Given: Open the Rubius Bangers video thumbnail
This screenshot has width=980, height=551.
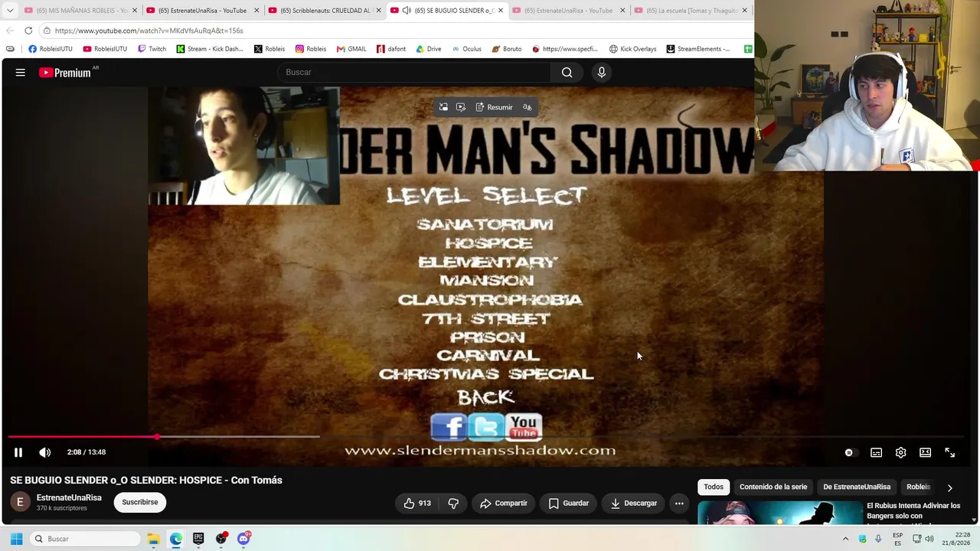Looking at the screenshot, I should pos(779,512).
